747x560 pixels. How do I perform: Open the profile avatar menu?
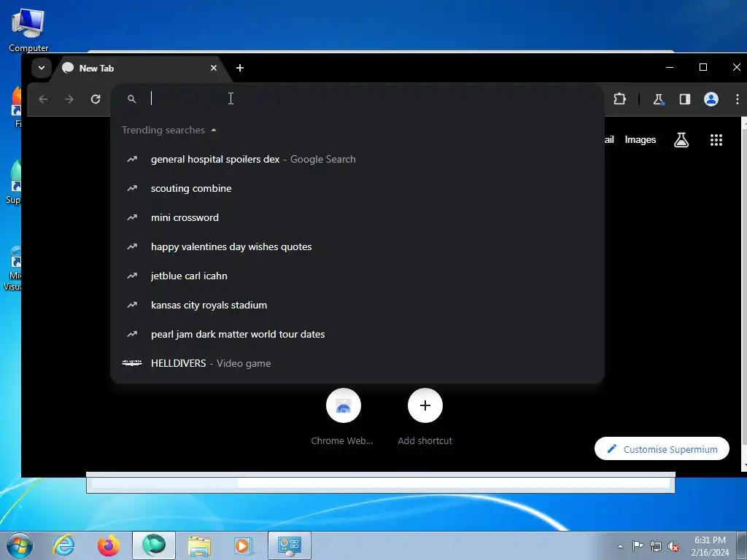711,99
